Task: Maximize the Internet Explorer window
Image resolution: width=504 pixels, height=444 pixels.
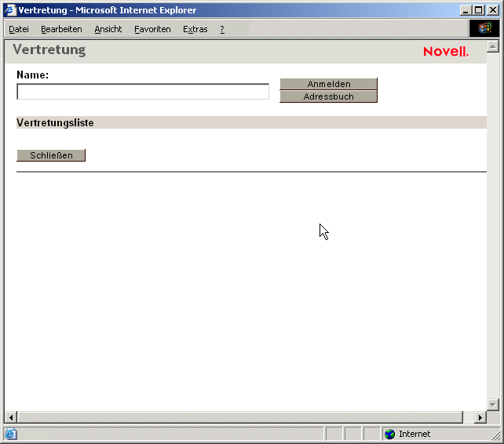Action: pos(478,10)
